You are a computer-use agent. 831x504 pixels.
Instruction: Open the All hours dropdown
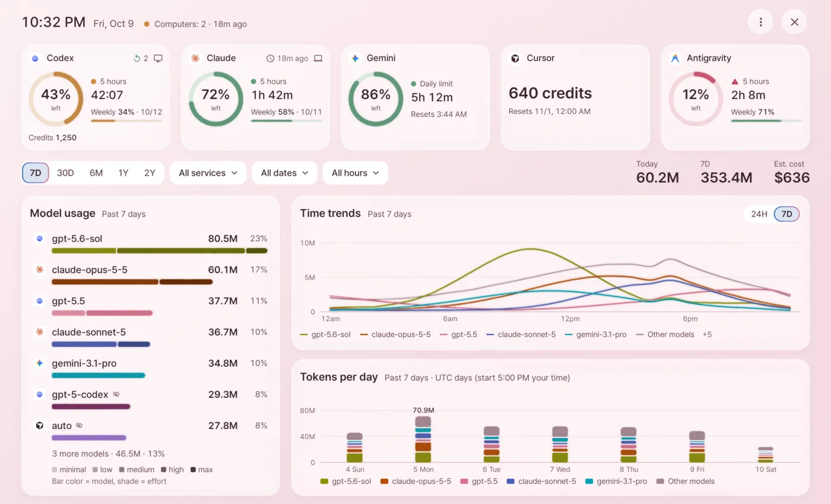click(x=355, y=173)
